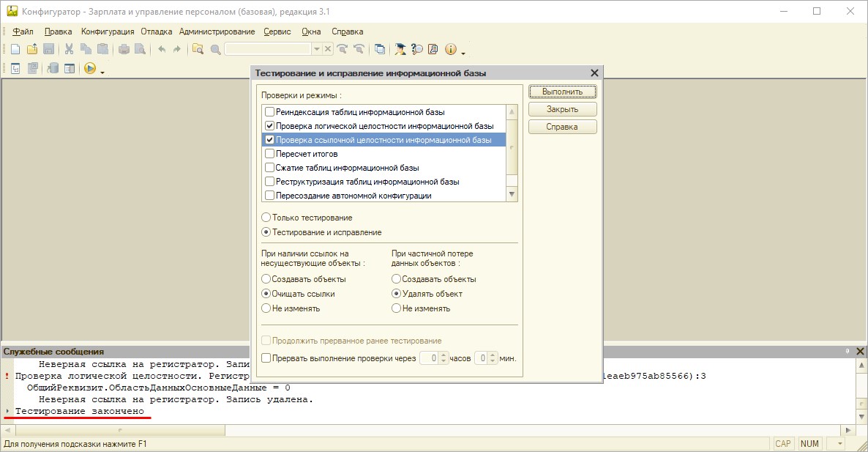The width and height of the screenshot is (868, 452).
Task: Click the messages panel horizontal scrollbar thumb
Action: tap(120, 430)
